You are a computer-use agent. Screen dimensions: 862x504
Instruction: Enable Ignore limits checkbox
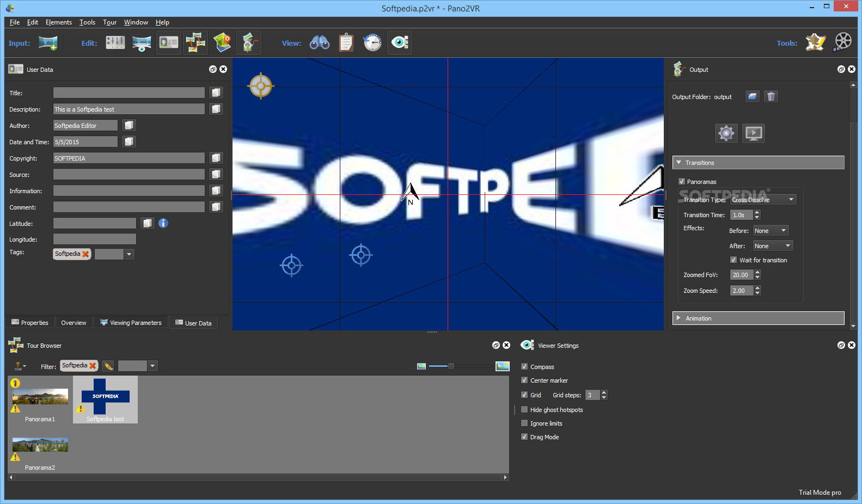[x=524, y=423]
